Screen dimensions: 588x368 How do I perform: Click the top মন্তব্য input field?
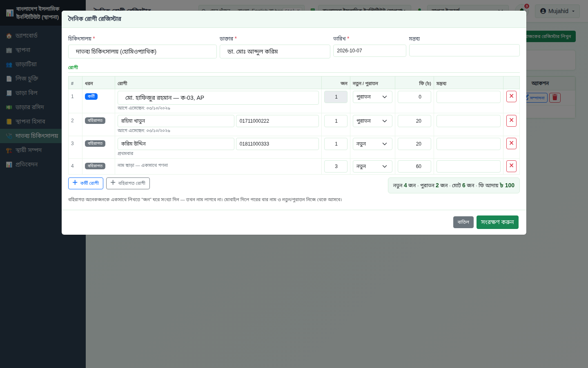464,51
